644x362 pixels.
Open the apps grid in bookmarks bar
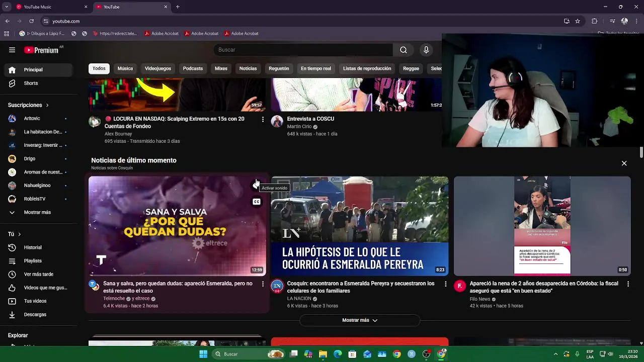[7, 34]
